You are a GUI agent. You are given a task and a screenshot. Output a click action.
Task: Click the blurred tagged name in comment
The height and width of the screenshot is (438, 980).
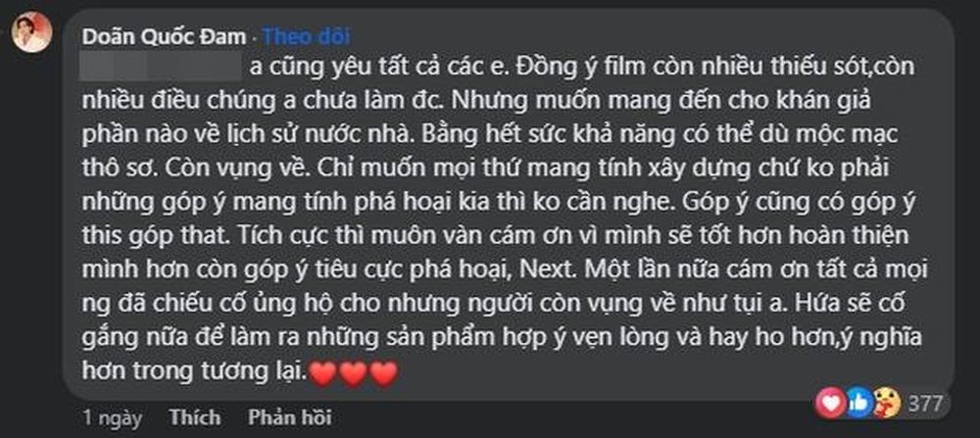pos(162,67)
